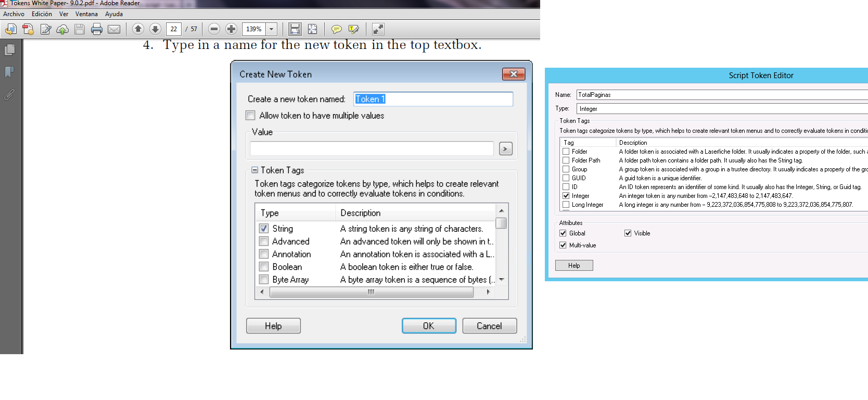Image resolution: width=868 pixels, height=400 pixels.
Task: Click the cloud upload toolbar icon
Action: point(62,29)
